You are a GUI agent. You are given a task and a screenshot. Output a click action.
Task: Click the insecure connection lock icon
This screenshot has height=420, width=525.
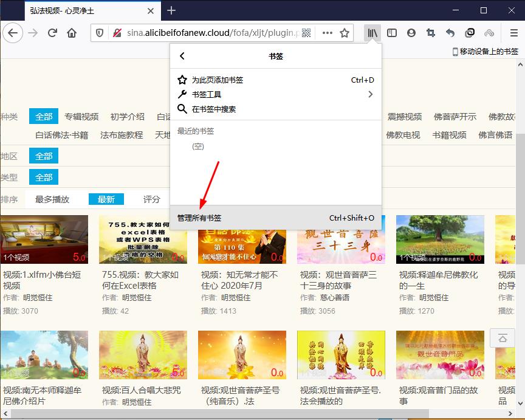117,33
